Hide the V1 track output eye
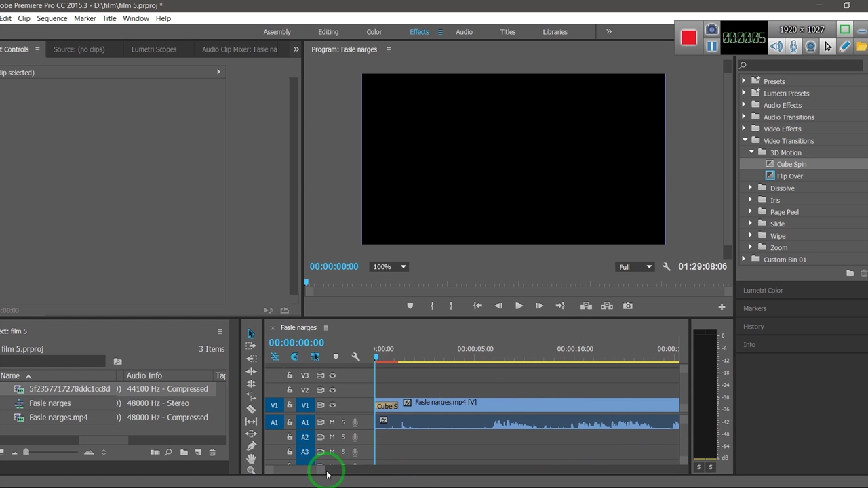 click(x=332, y=405)
